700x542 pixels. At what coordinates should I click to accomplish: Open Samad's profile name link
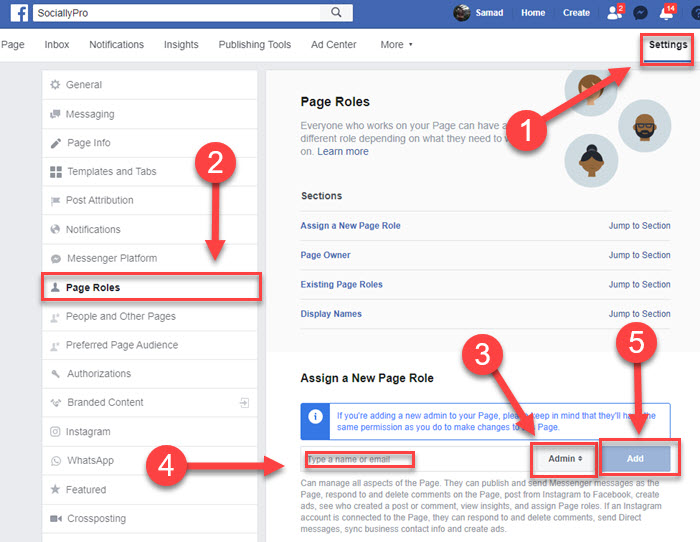point(489,13)
